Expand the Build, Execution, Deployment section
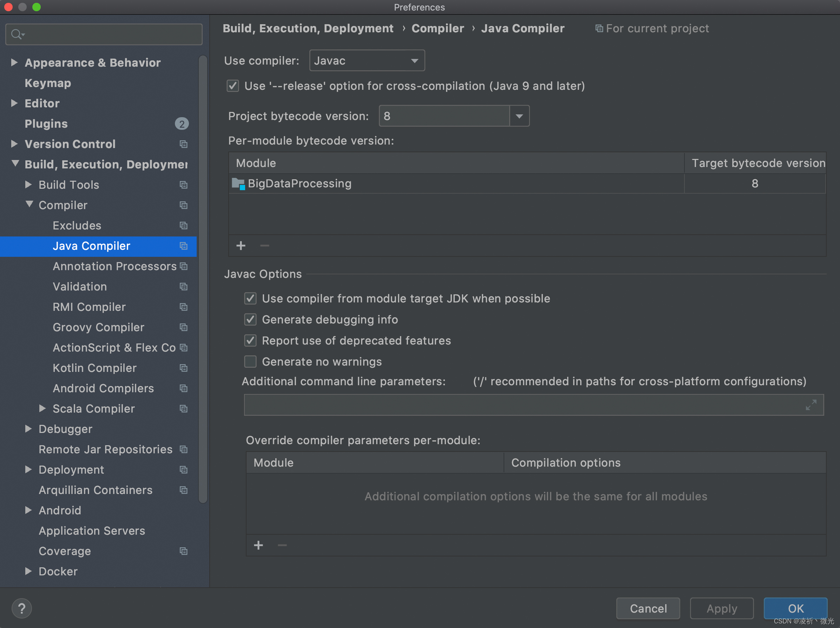840x628 pixels. pos(14,164)
